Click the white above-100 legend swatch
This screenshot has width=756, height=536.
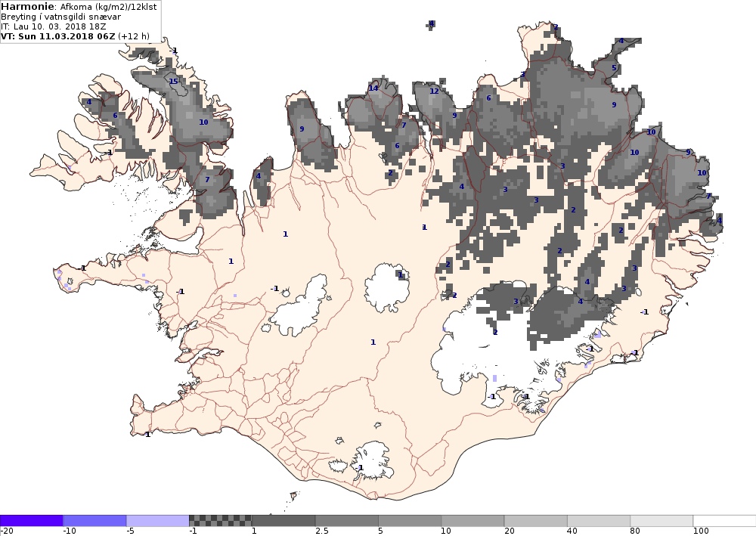click(x=725, y=521)
